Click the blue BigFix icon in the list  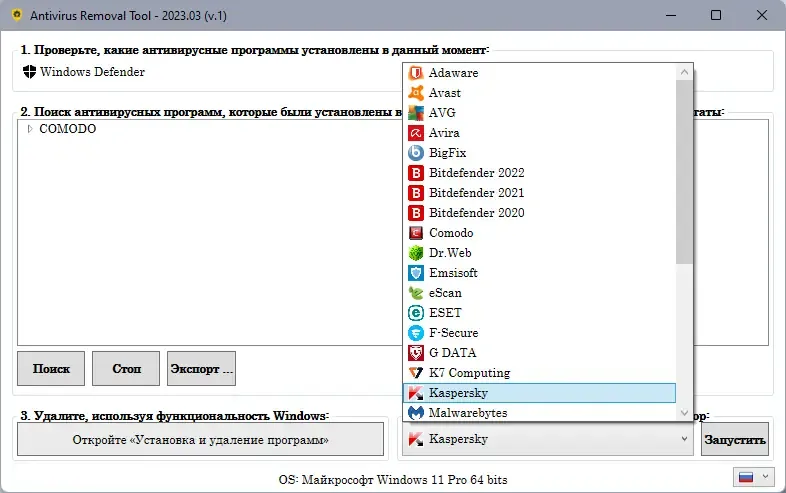[416, 153]
